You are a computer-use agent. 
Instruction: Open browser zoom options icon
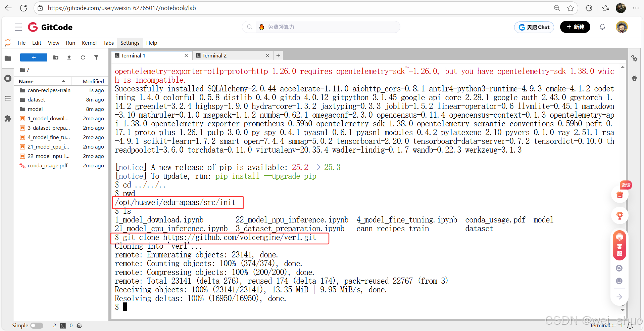557,8
